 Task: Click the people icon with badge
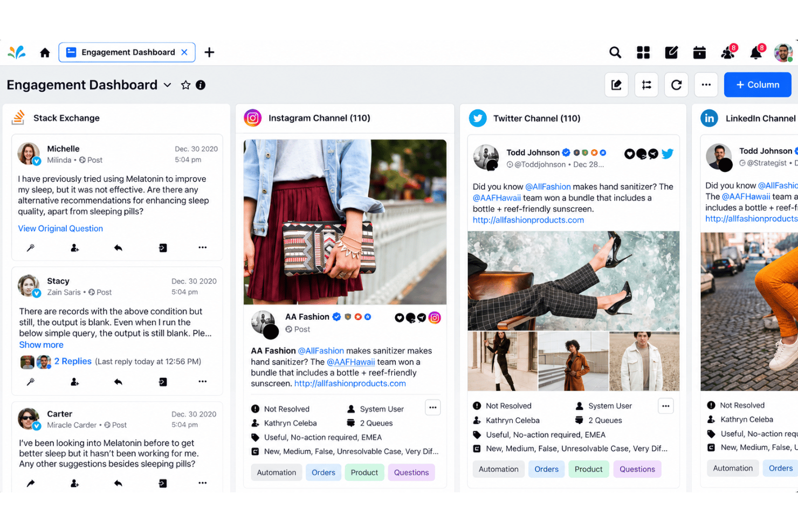(x=728, y=52)
